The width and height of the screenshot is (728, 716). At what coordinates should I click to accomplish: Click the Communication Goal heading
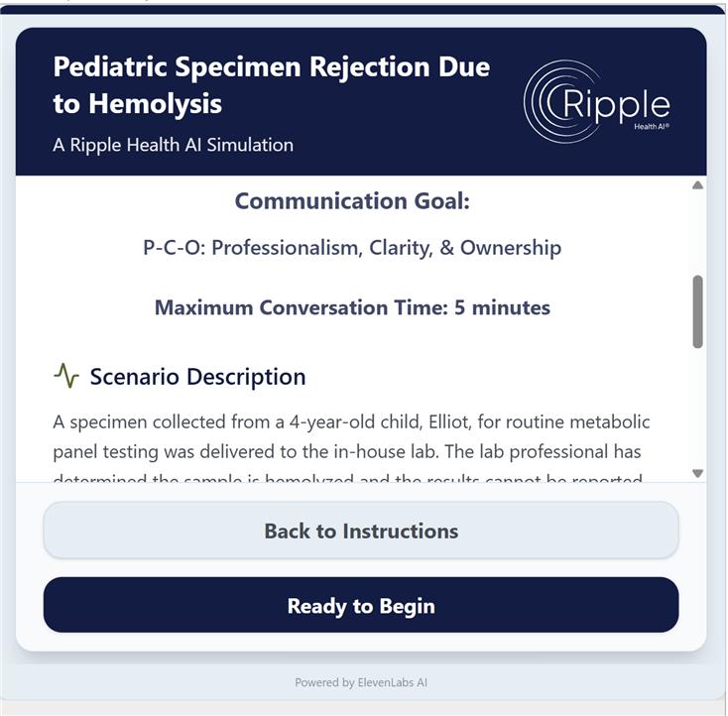pyautogui.click(x=352, y=201)
